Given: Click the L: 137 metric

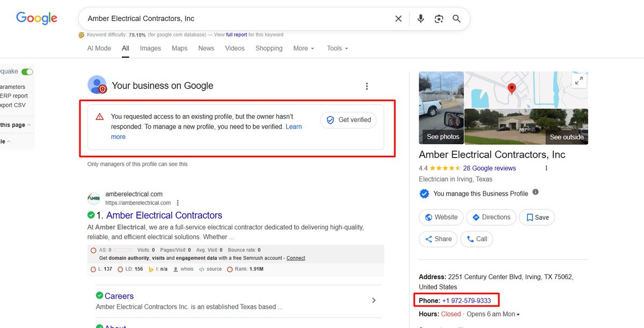Looking at the screenshot, I should click(x=101, y=269).
